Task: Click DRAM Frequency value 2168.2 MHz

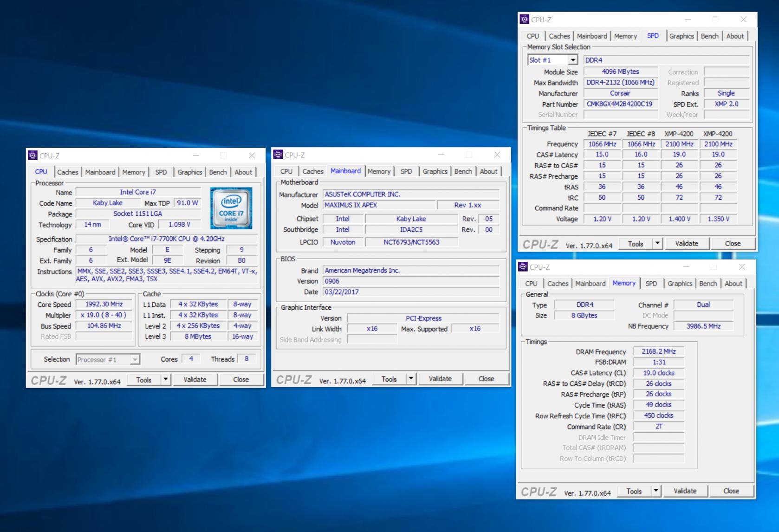Action: [659, 351]
